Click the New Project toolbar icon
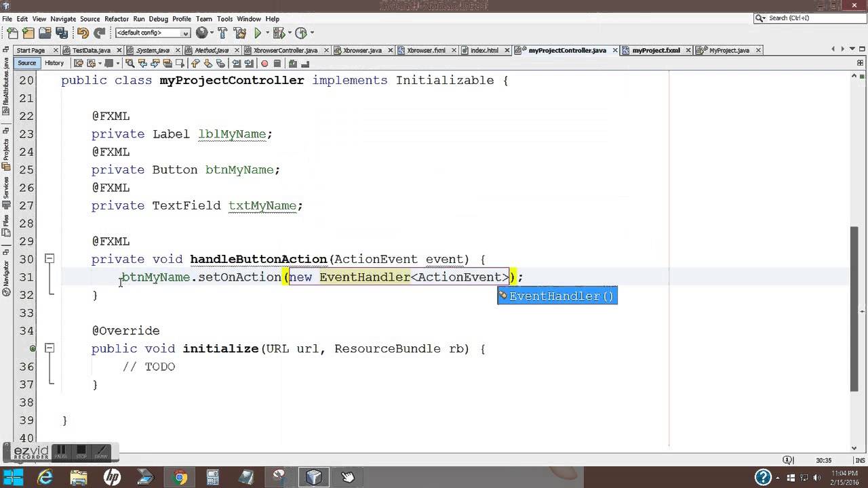 click(x=28, y=33)
